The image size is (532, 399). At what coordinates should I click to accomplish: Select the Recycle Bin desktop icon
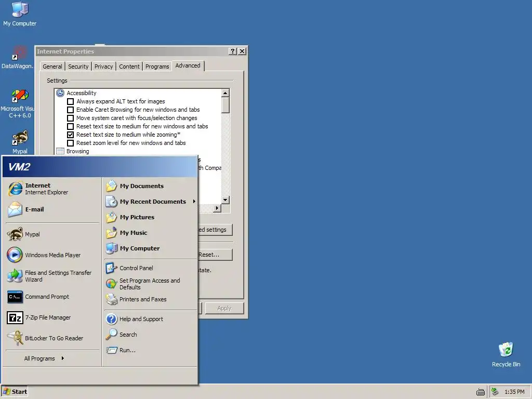pos(506,355)
